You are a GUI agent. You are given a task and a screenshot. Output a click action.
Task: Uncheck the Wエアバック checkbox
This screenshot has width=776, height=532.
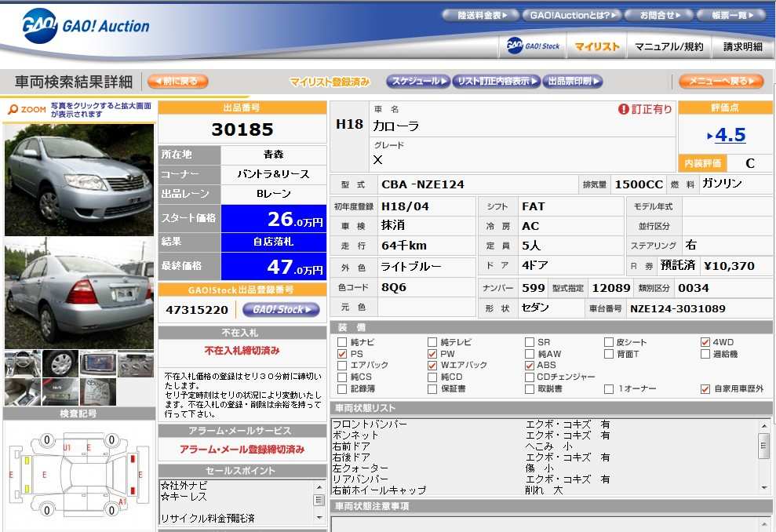[432, 365]
